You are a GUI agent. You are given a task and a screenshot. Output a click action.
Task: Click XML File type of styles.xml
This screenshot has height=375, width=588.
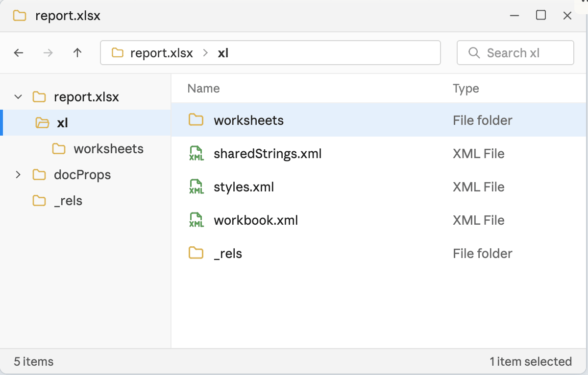coord(479,187)
